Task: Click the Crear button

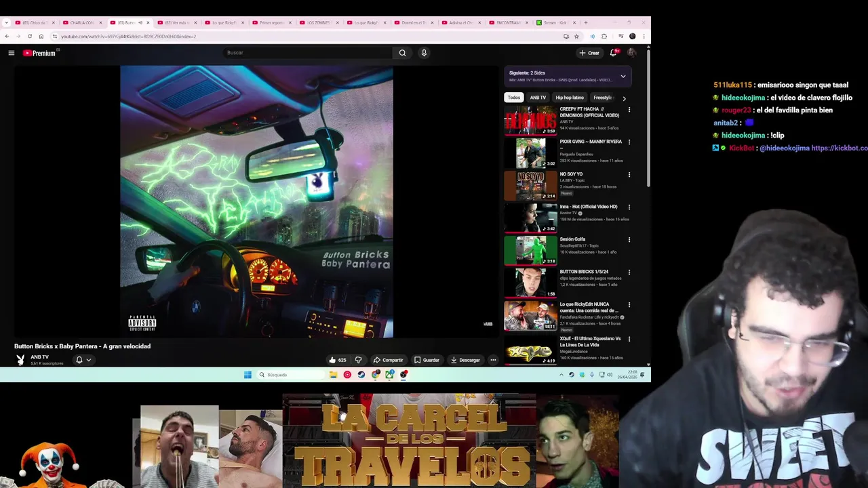Action: tap(589, 53)
